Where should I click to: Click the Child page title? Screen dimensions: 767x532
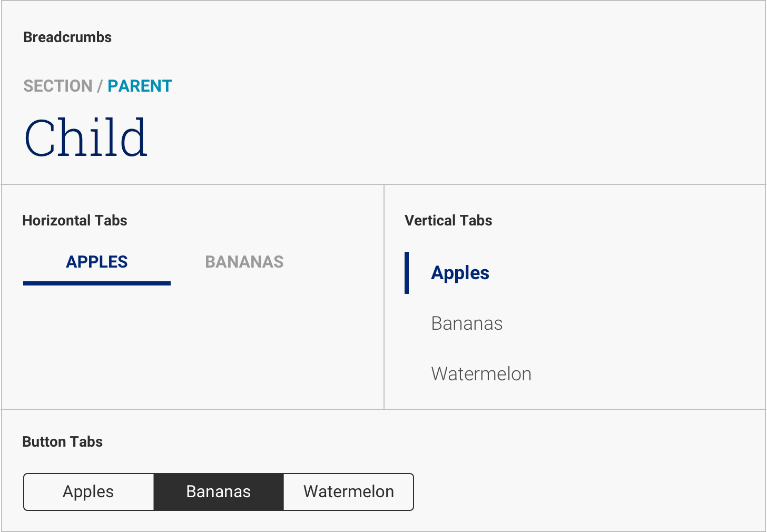pyautogui.click(x=86, y=138)
